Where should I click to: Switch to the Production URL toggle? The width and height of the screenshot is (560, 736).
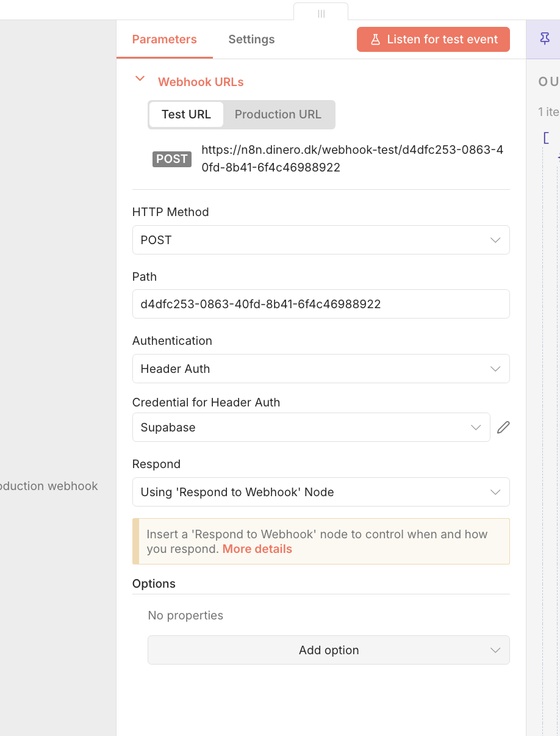(x=278, y=114)
